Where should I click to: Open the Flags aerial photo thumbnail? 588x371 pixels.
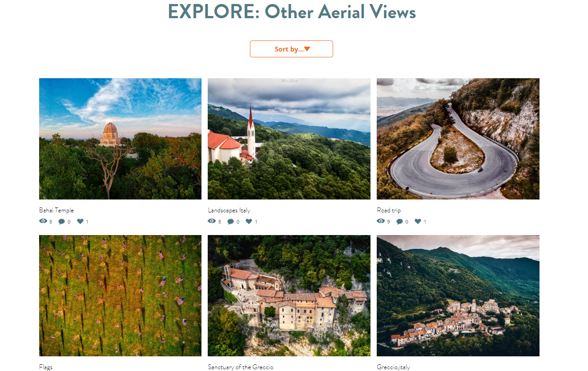point(120,295)
